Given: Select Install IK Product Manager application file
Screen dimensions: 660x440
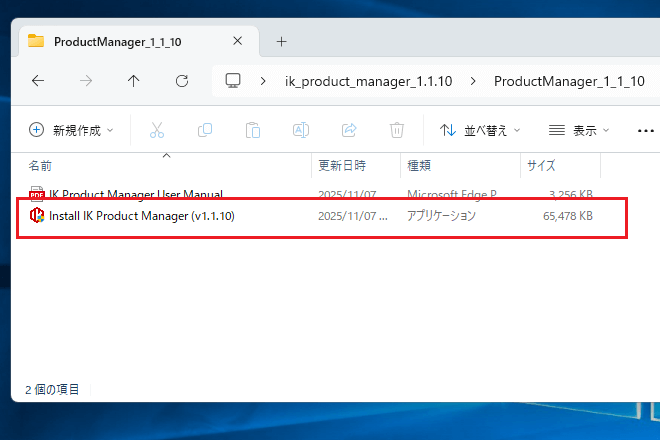Looking at the screenshot, I should pyautogui.click(x=141, y=215).
